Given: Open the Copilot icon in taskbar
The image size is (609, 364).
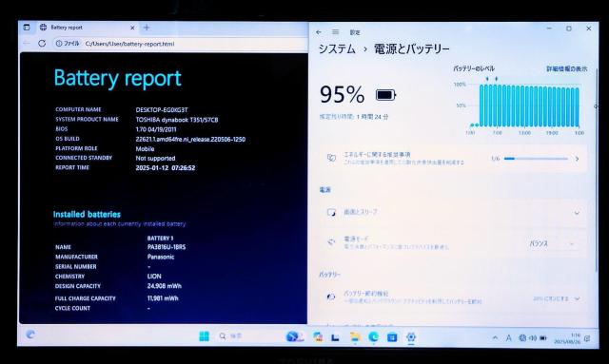Looking at the screenshot, I should (x=318, y=336).
